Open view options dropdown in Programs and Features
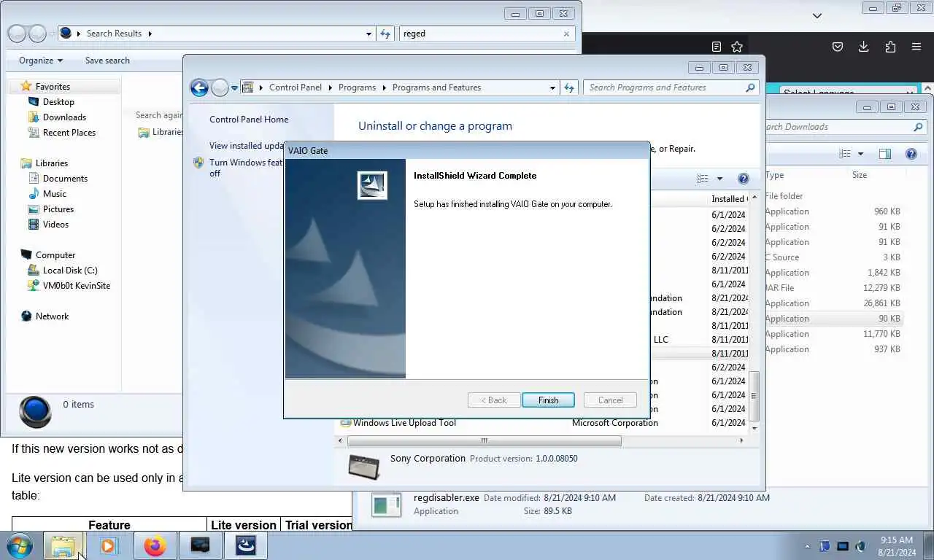The height and width of the screenshot is (560, 934). [x=719, y=179]
